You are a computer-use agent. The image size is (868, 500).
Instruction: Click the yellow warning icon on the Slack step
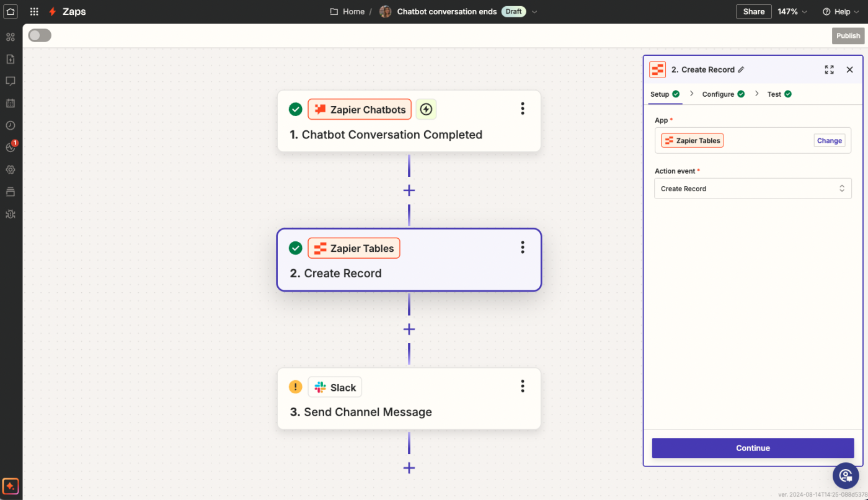296,387
